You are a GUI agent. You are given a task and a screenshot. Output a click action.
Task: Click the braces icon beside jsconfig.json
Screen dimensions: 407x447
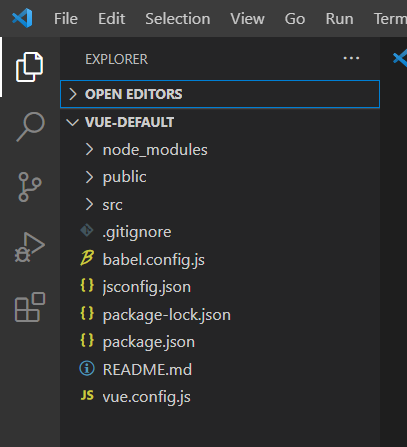(87, 286)
